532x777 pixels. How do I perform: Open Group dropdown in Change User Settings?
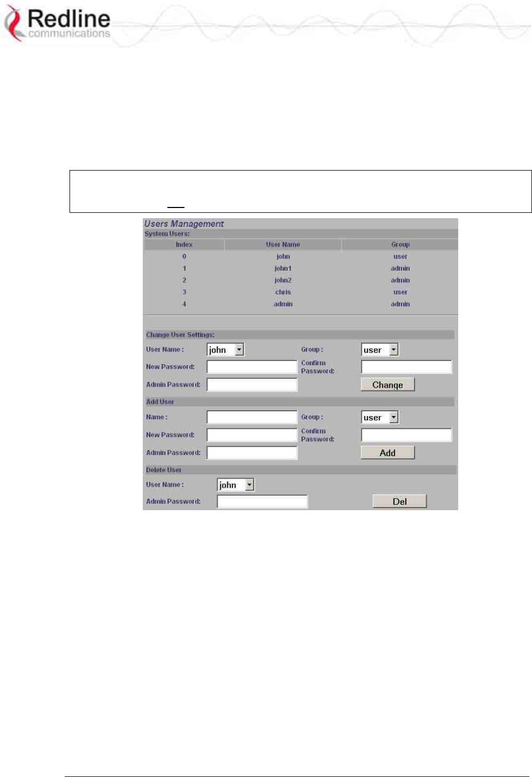[380, 350]
